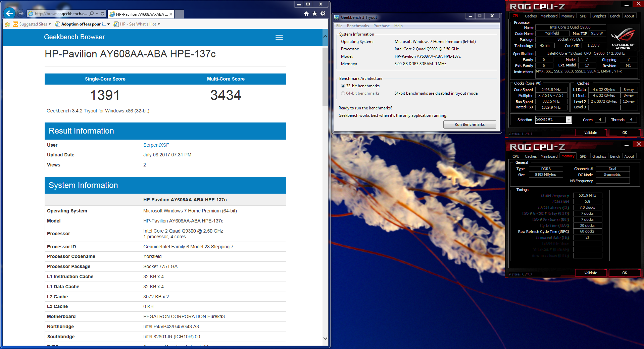Click Run Benchmarks button
The height and width of the screenshot is (349, 644).
click(469, 124)
